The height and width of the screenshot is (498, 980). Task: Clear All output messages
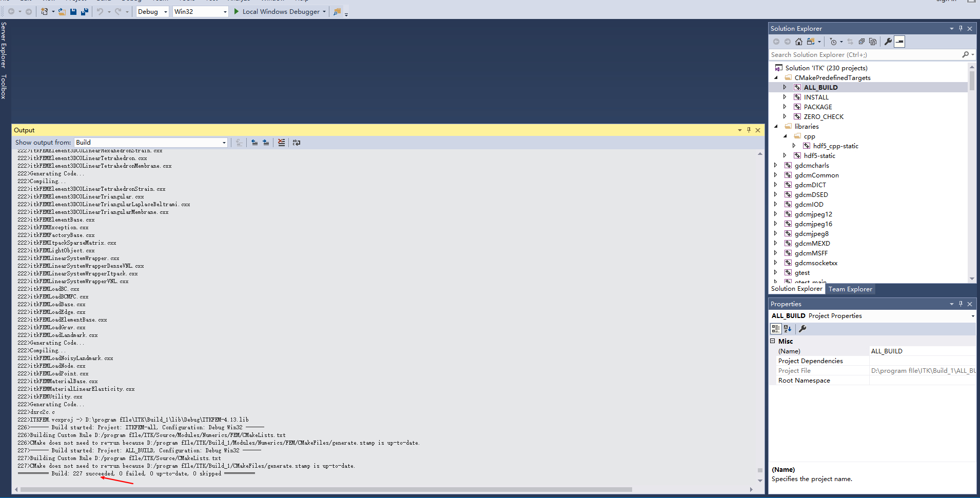[x=281, y=143]
